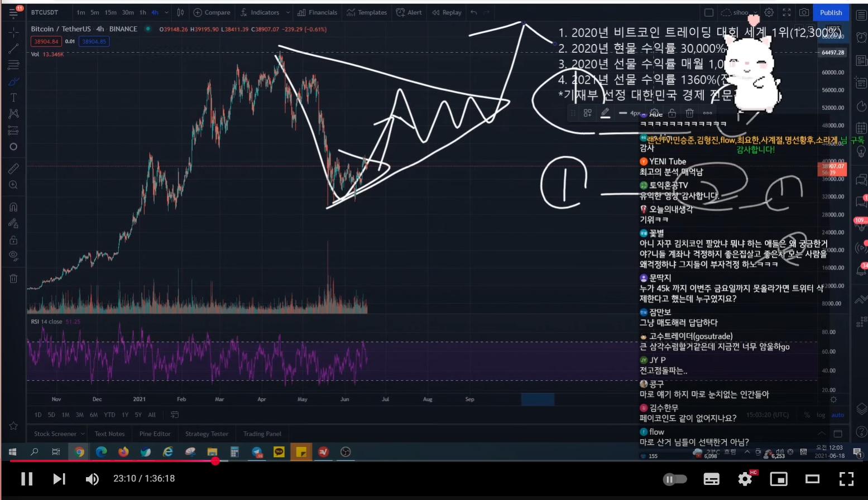Viewport: 868px width, 500px height.
Task: Open the Strategy Tester tab
Action: pos(207,434)
